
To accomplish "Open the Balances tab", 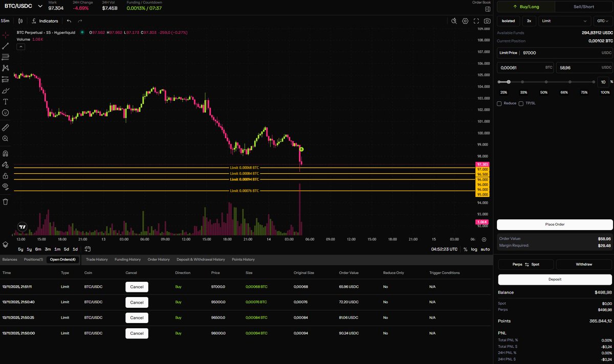I will pyautogui.click(x=10, y=259).
